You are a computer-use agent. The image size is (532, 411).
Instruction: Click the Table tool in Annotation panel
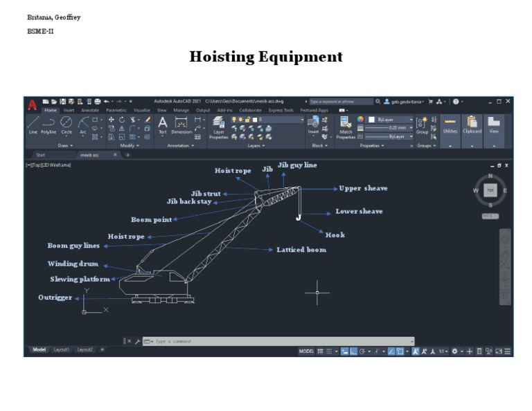point(197,137)
